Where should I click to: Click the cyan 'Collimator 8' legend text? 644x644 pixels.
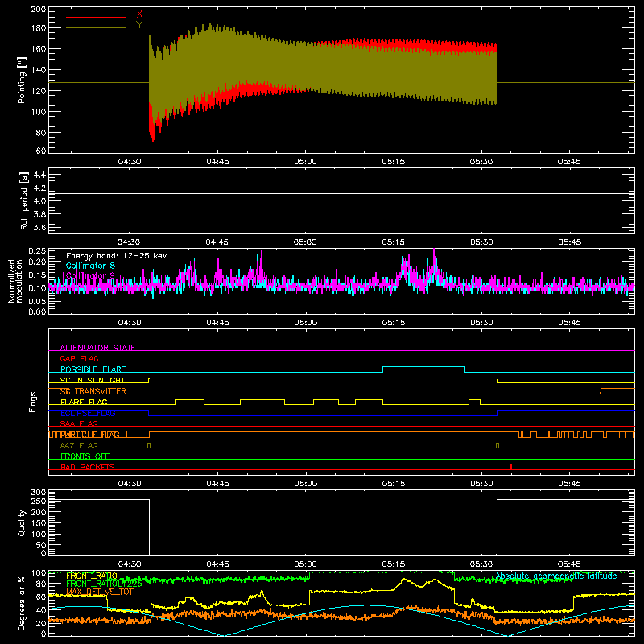point(90,266)
